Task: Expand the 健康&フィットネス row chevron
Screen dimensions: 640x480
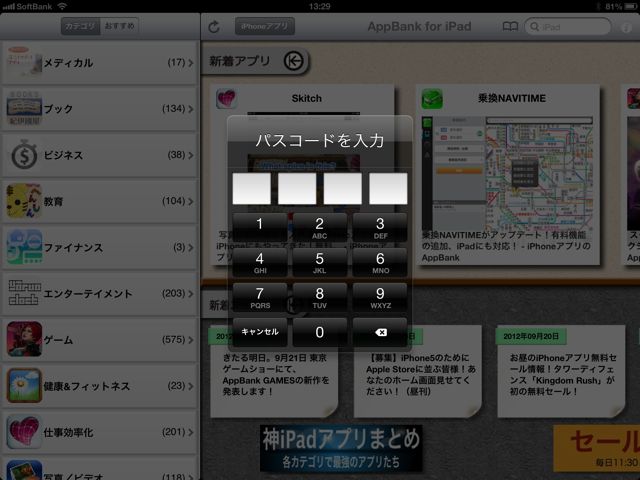Action: pos(191,386)
